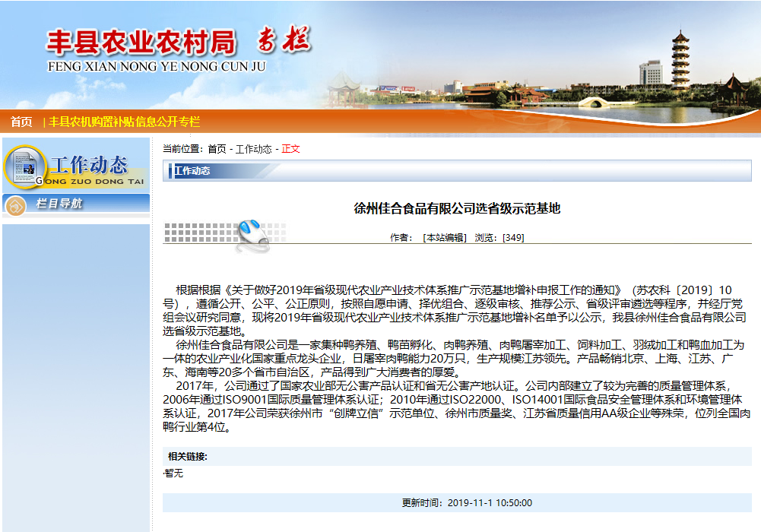761x532 pixels.
Task: Select the 栏目导航 sidebar header
Action: click(76, 204)
